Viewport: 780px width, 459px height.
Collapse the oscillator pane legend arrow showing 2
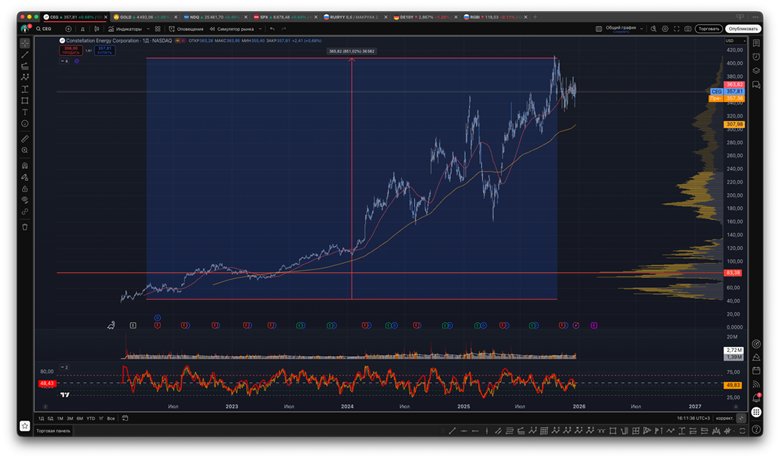64,367
